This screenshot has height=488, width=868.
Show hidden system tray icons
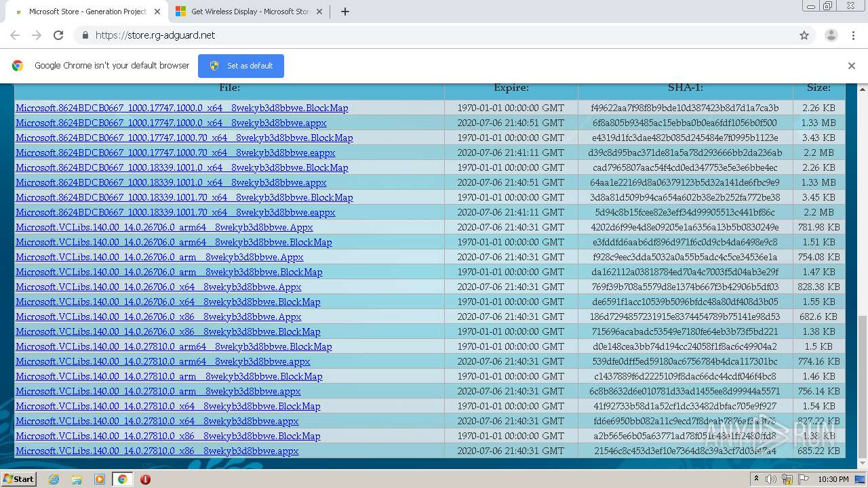pos(756,479)
